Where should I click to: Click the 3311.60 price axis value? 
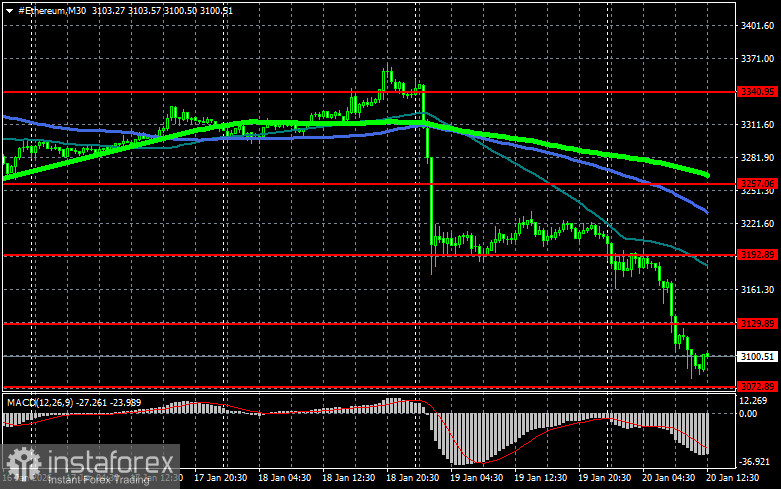pos(758,124)
